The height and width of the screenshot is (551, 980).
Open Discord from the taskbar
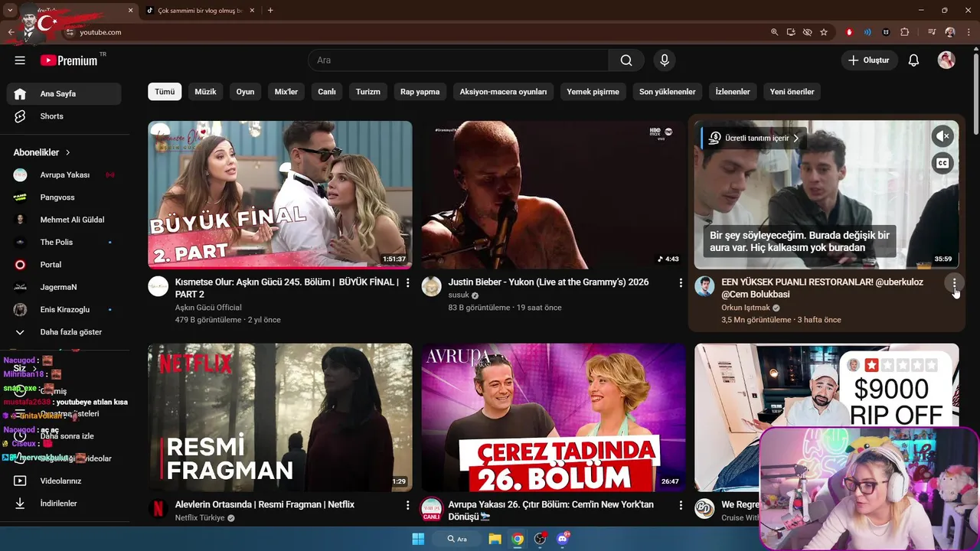(x=563, y=539)
